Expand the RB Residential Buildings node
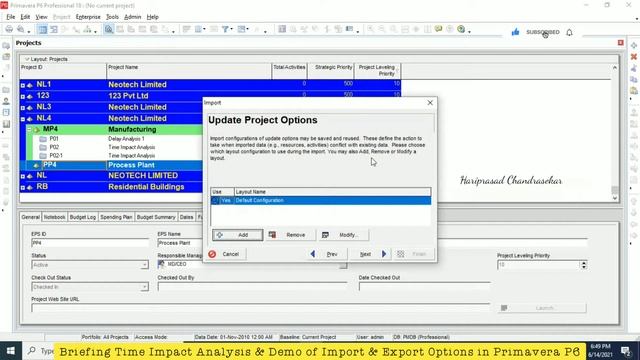The width and height of the screenshot is (640, 360). pos(23,188)
